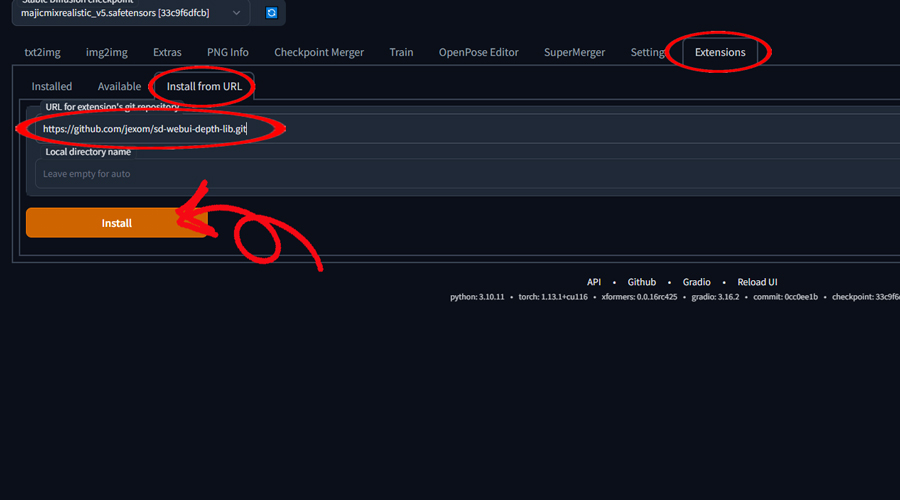
Task: Open the Settings tab
Action: click(x=647, y=52)
